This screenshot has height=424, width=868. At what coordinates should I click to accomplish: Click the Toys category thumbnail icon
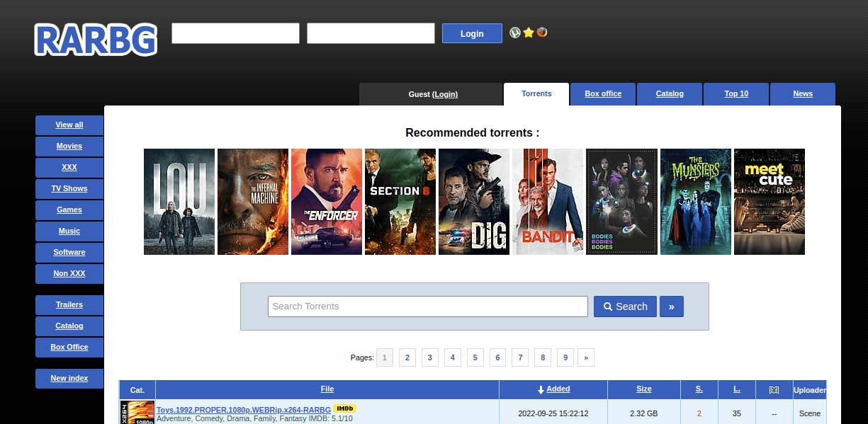click(137, 413)
